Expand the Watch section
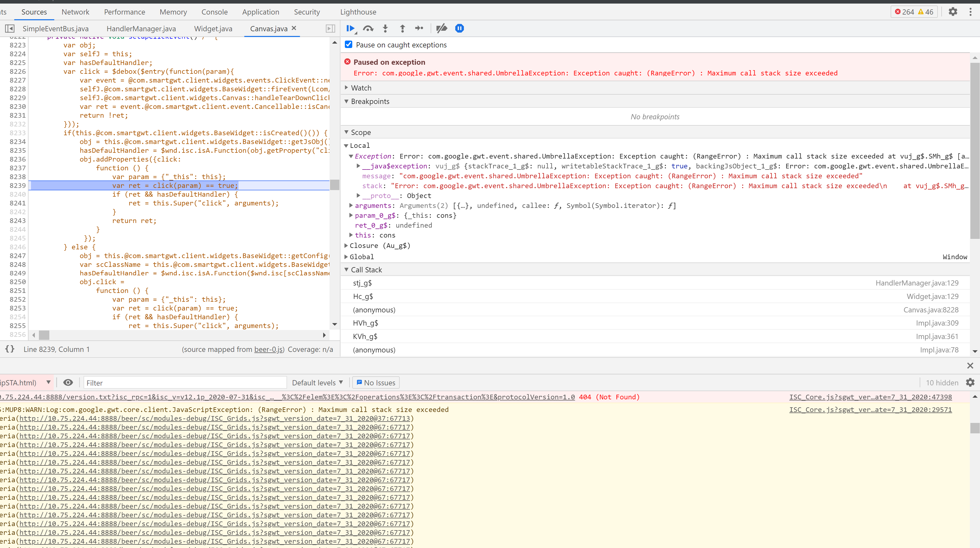 pos(361,88)
